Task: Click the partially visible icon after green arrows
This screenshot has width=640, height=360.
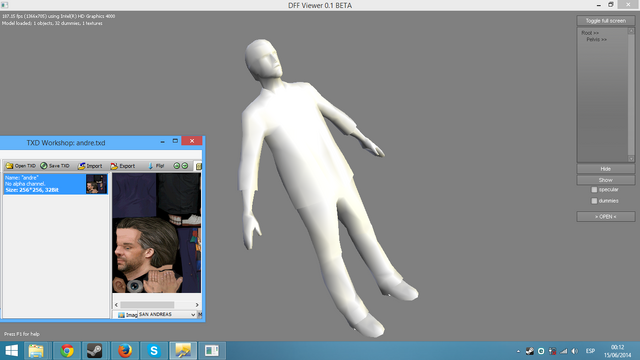Action: (199, 166)
